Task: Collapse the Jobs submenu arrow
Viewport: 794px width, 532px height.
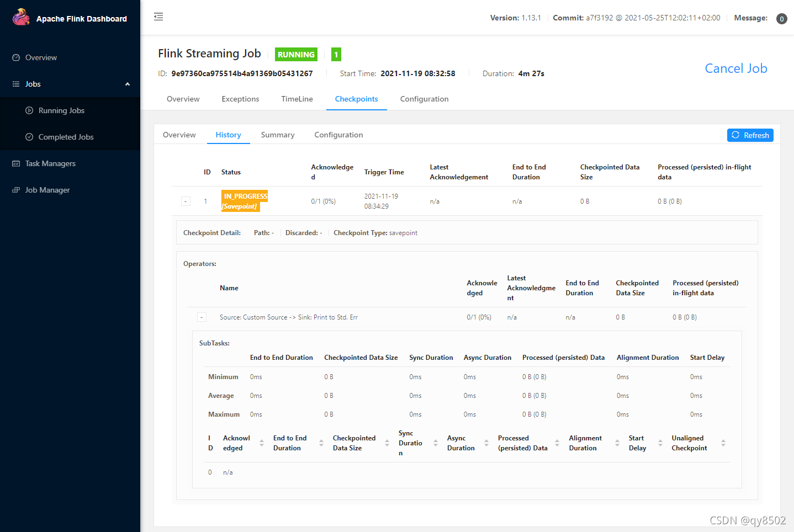Action: click(128, 84)
